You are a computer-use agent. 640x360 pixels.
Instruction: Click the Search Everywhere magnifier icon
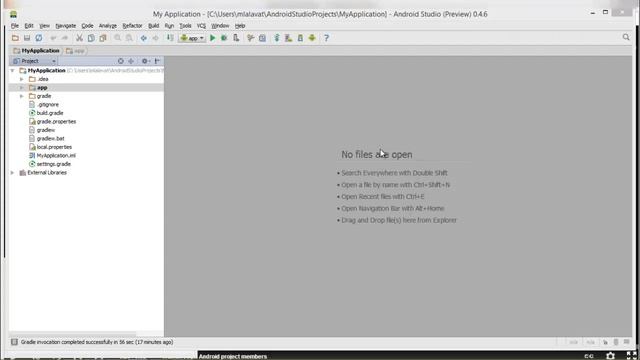(626, 37)
